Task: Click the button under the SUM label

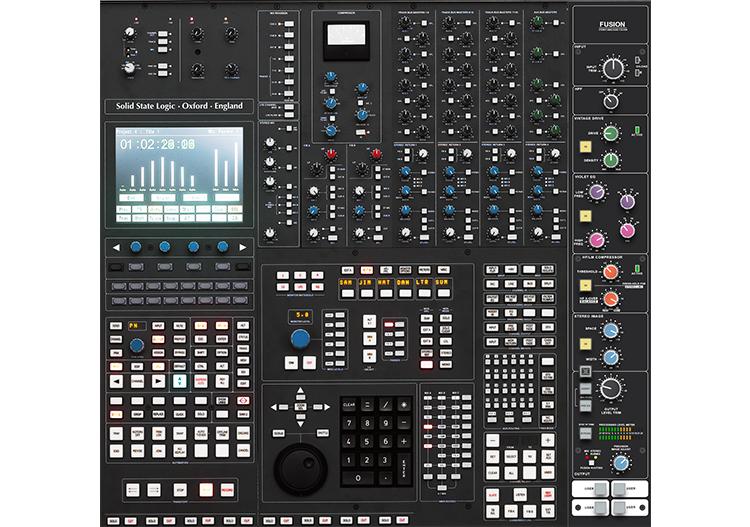Action: 443,293
